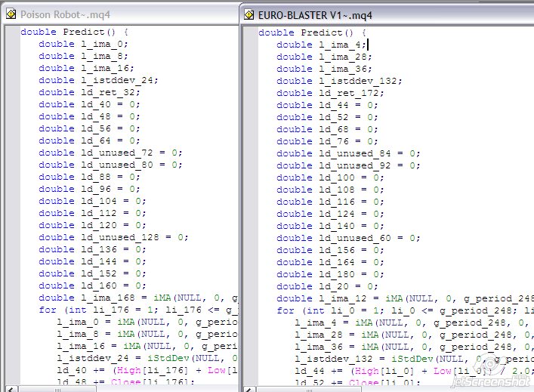Click 'l_istddev_24;' in Poison Robot
This screenshot has width=534, height=392.
(119, 80)
